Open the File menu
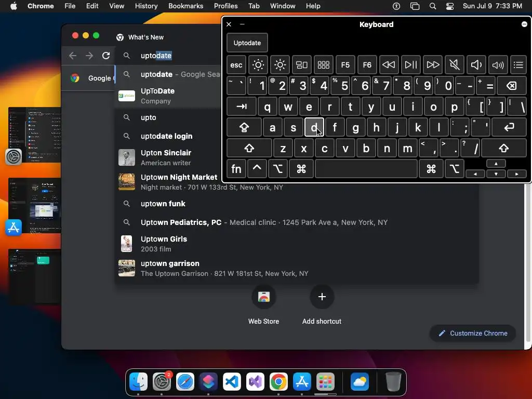Screen dimensions: 532x399 pos(70,6)
